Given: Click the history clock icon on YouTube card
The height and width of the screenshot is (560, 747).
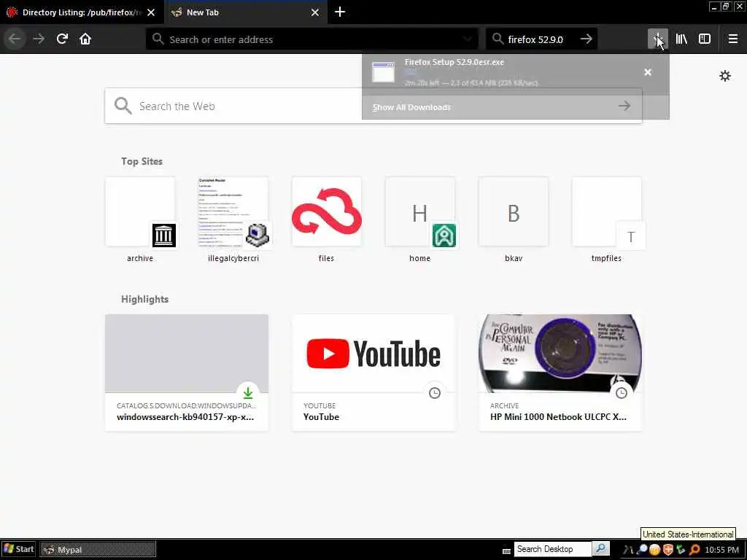Looking at the screenshot, I should [435, 393].
